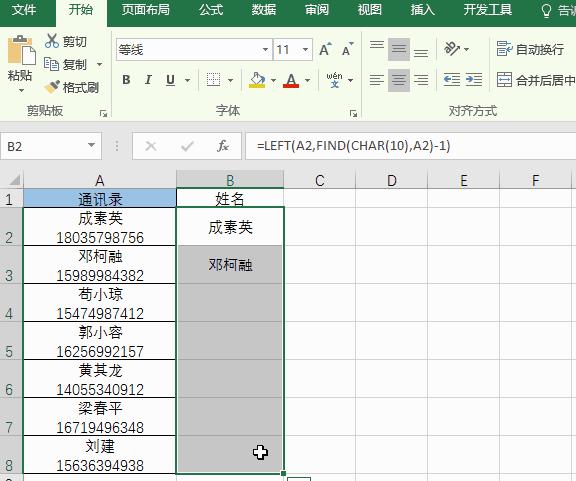Image resolution: width=576 pixels, height=481 pixels.
Task: Click the increase indent icon
Action: (x=474, y=80)
